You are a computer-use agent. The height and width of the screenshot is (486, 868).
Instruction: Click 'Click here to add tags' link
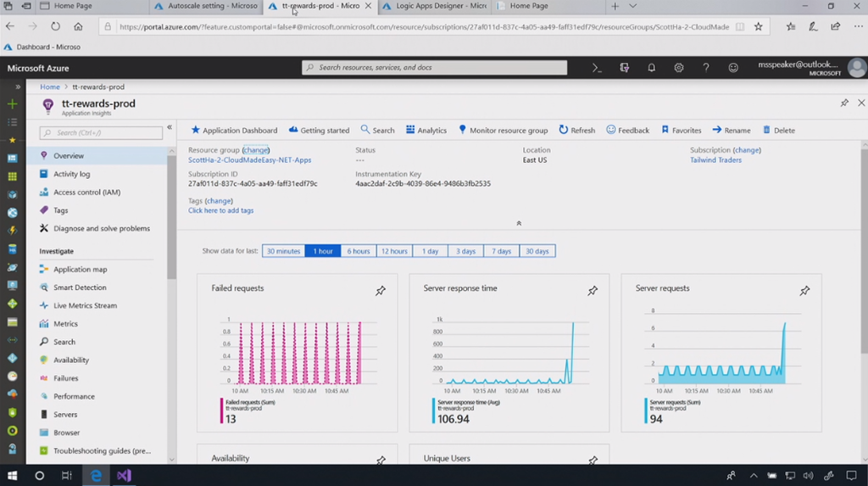point(220,210)
